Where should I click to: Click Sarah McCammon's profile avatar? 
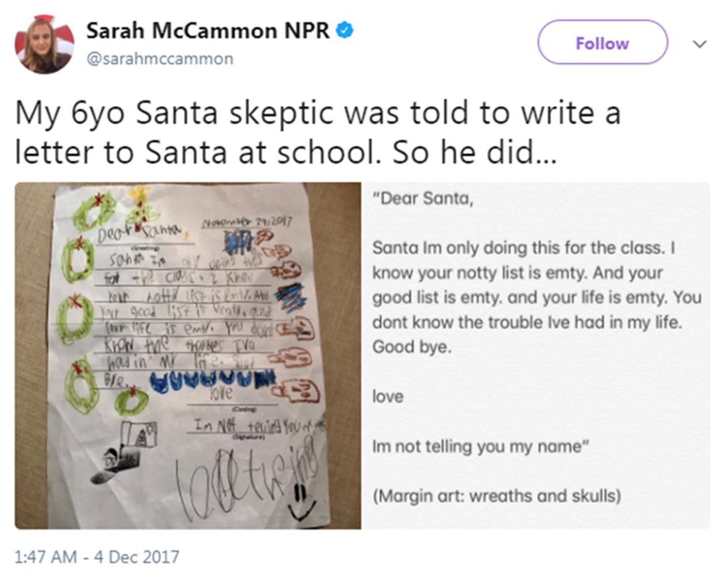pyautogui.click(x=44, y=44)
